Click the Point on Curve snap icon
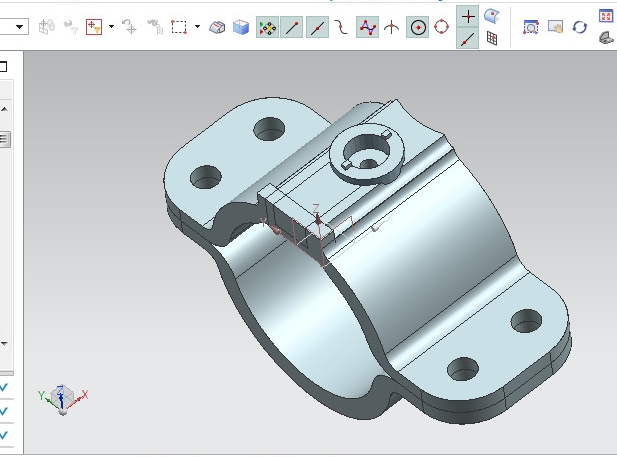 (x=467, y=39)
